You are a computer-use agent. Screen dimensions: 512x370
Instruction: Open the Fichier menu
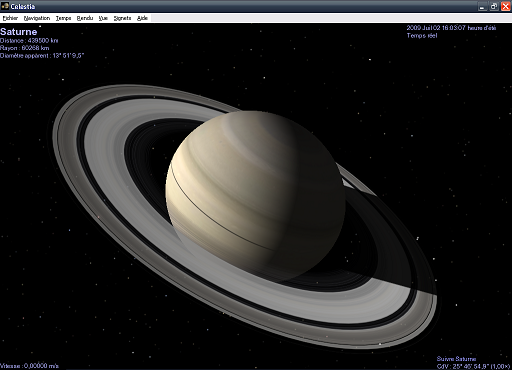pyautogui.click(x=10, y=18)
